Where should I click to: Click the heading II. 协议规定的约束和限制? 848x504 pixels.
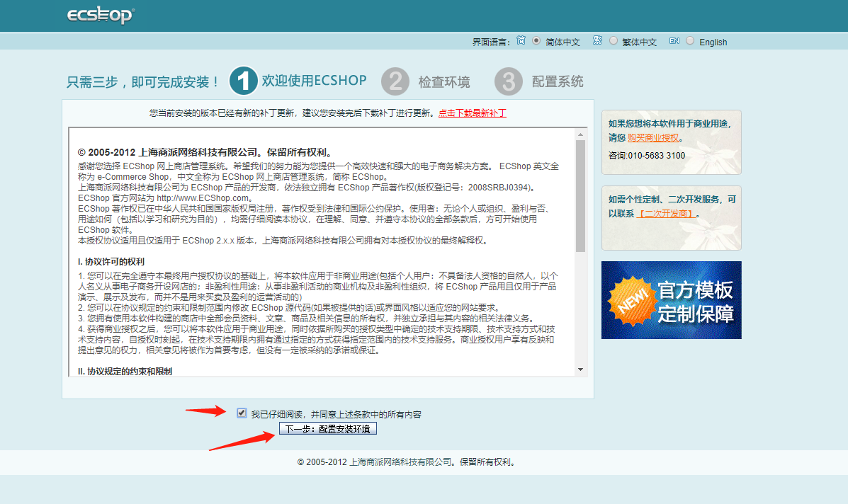click(x=125, y=371)
